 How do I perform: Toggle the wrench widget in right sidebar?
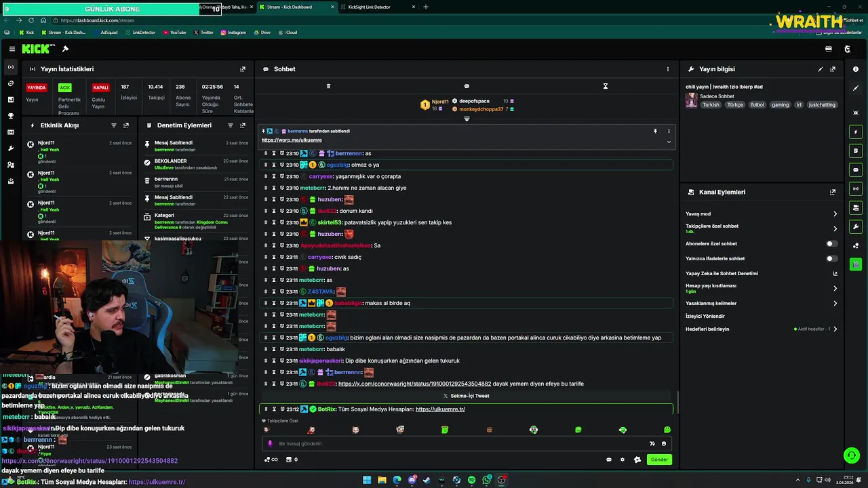856,226
